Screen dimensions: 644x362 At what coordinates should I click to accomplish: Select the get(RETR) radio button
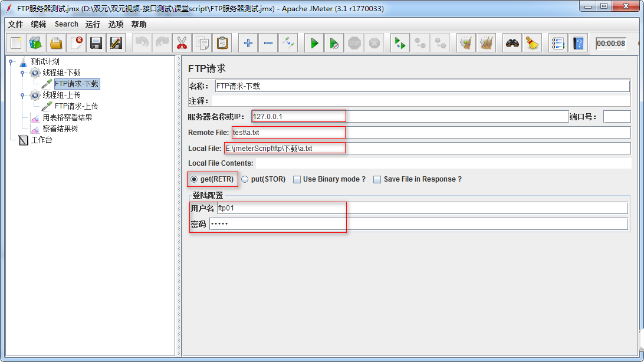tap(194, 179)
